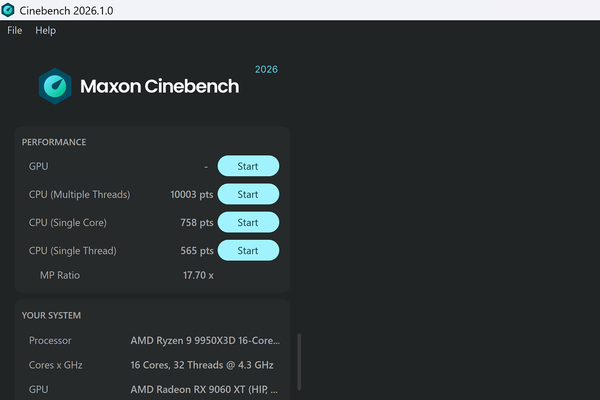This screenshot has height=400, width=600.
Task: Click the Maxon Cinebench hexagon logo
Action: tap(55, 86)
